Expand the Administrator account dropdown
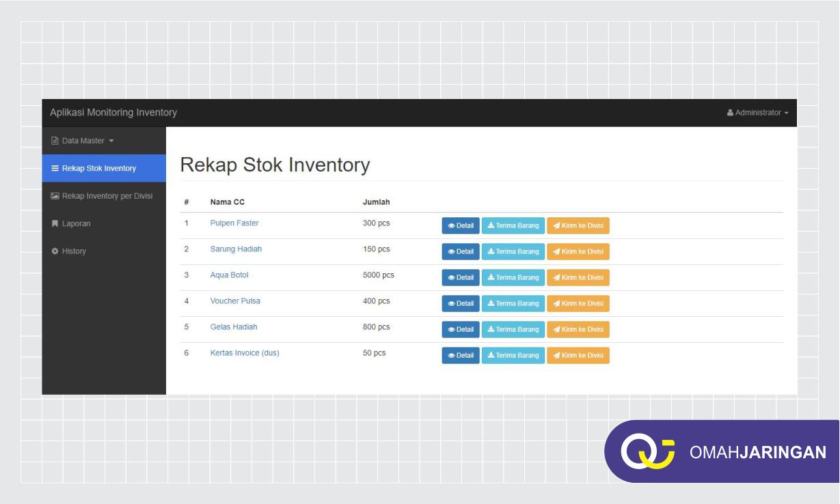 click(757, 113)
